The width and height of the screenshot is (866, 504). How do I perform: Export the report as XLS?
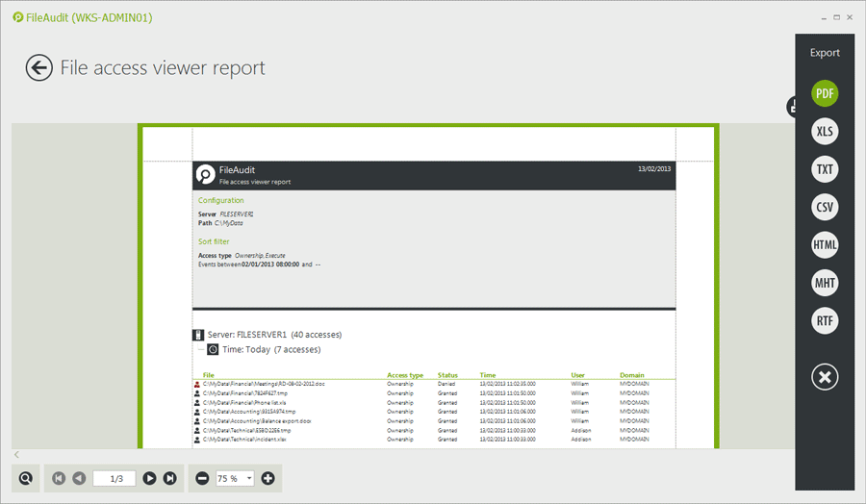coord(825,132)
